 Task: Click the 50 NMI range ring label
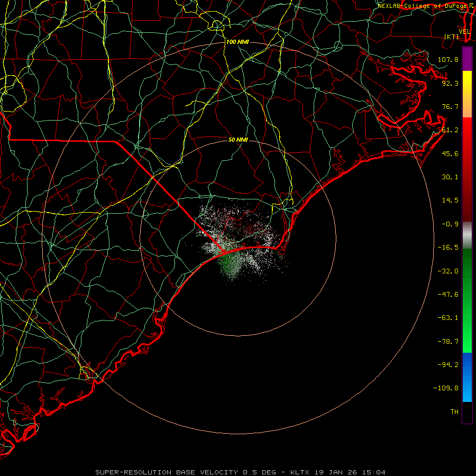(239, 140)
